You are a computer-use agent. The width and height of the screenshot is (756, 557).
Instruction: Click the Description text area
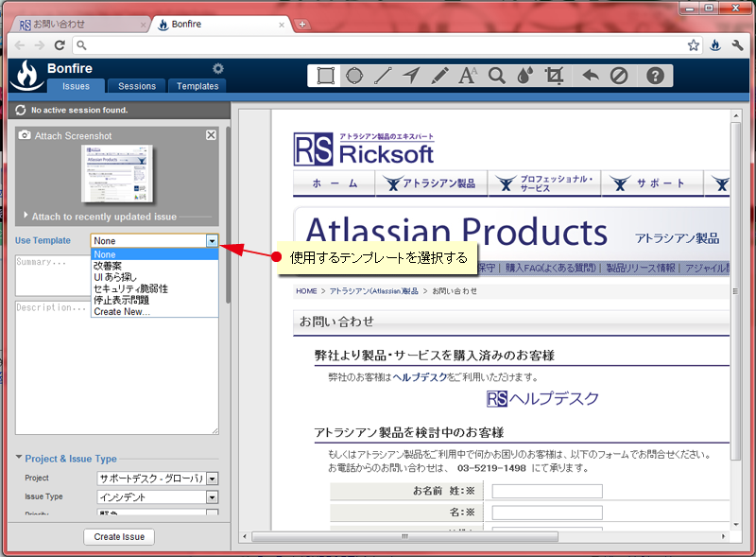pyautogui.click(x=116, y=367)
